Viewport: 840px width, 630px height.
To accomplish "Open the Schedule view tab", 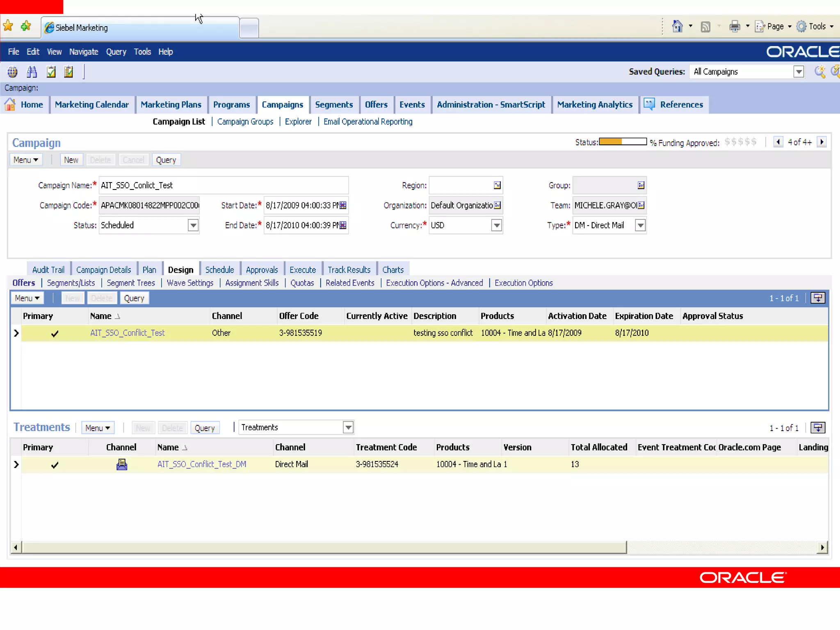I will (x=219, y=270).
